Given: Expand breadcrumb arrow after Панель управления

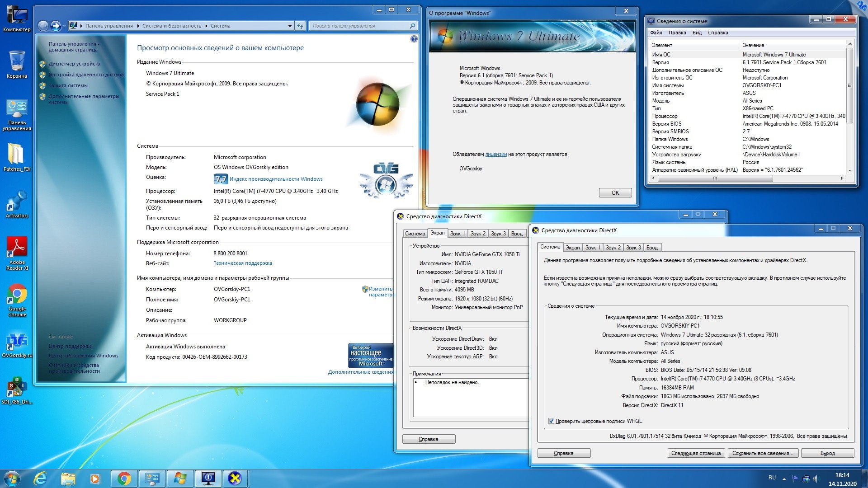Looking at the screenshot, I should [138, 26].
